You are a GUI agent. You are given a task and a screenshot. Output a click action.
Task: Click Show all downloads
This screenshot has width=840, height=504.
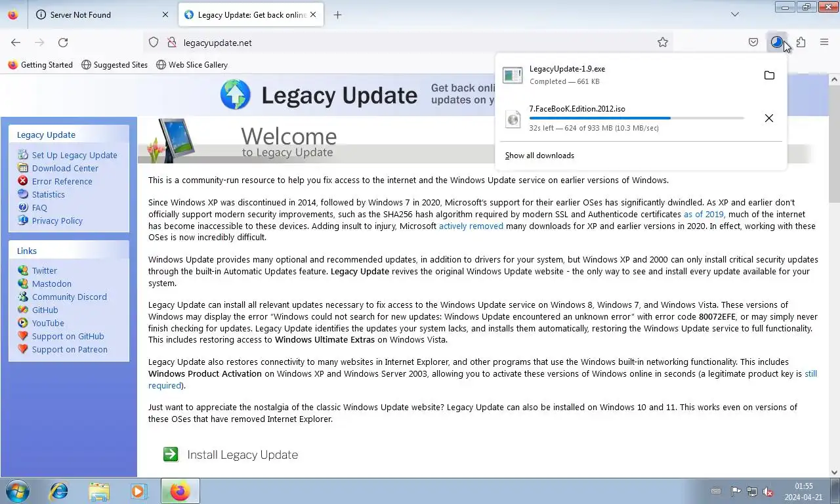539,156
